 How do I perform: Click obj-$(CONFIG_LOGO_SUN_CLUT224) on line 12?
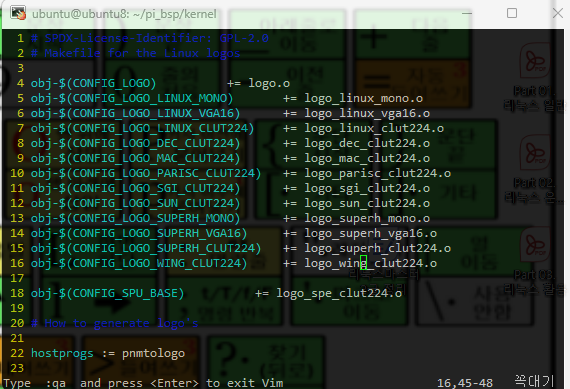pyautogui.click(x=135, y=203)
